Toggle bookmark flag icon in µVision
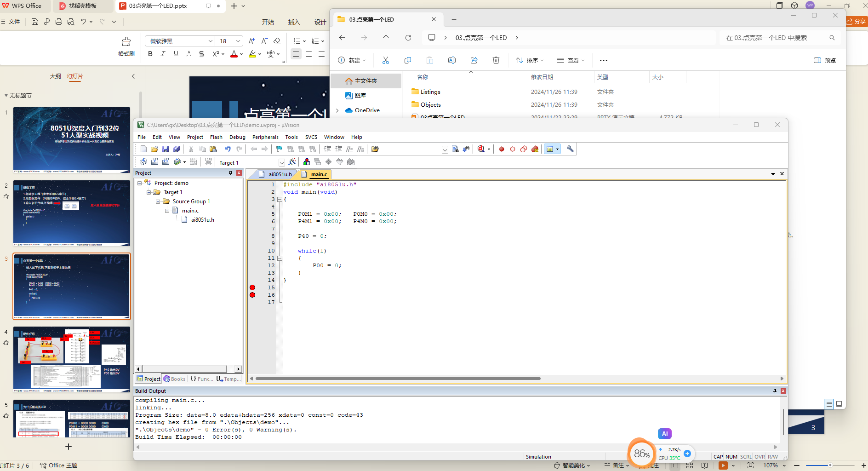Image resolution: width=868 pixels, height=471 pixels. 279,149
